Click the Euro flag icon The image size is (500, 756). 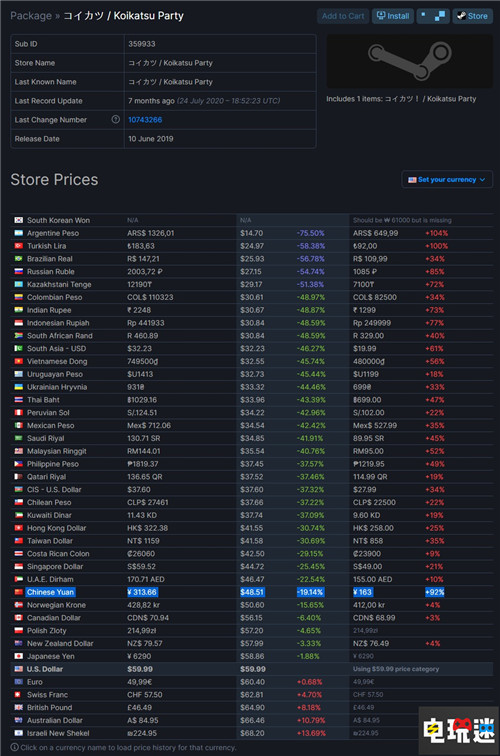18,682
